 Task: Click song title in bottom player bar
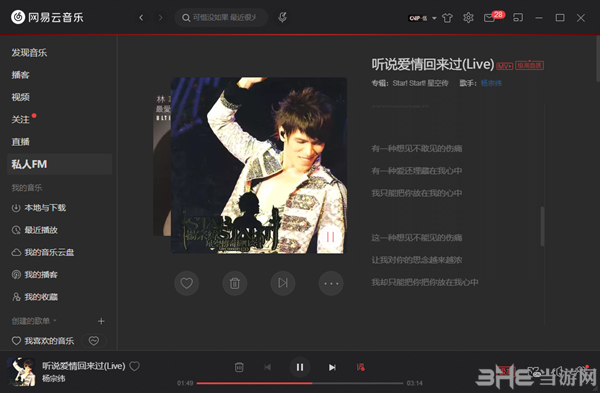click(84, 366)
